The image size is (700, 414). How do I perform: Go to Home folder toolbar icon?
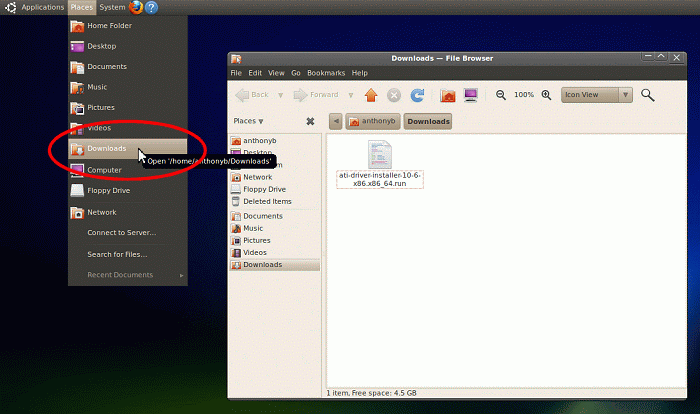448,95
